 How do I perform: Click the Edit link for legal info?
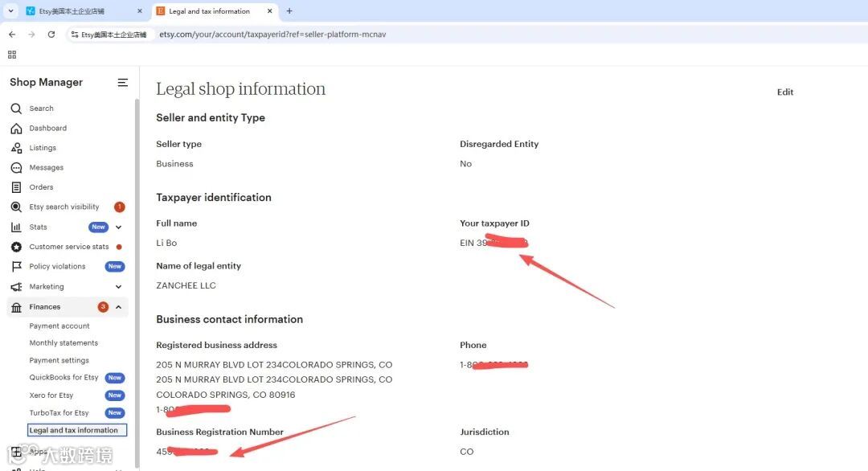click(785, 92)
